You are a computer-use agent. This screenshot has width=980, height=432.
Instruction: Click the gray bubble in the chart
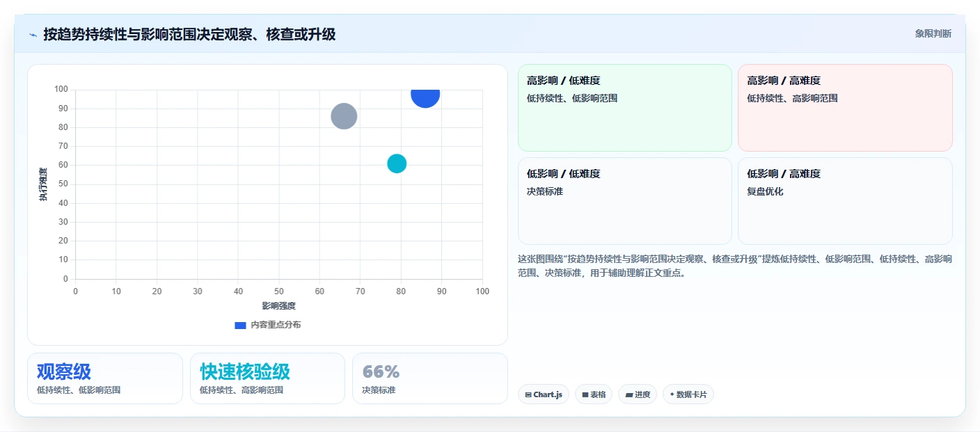(344, 116)
